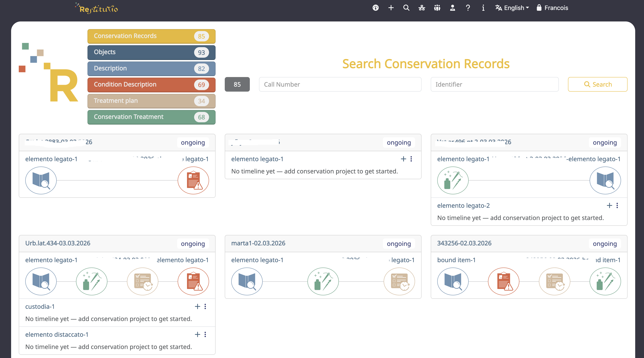Open the dashboard gauge icon in top bar
Screen dimensions: 644x358
tap(375, 8)
